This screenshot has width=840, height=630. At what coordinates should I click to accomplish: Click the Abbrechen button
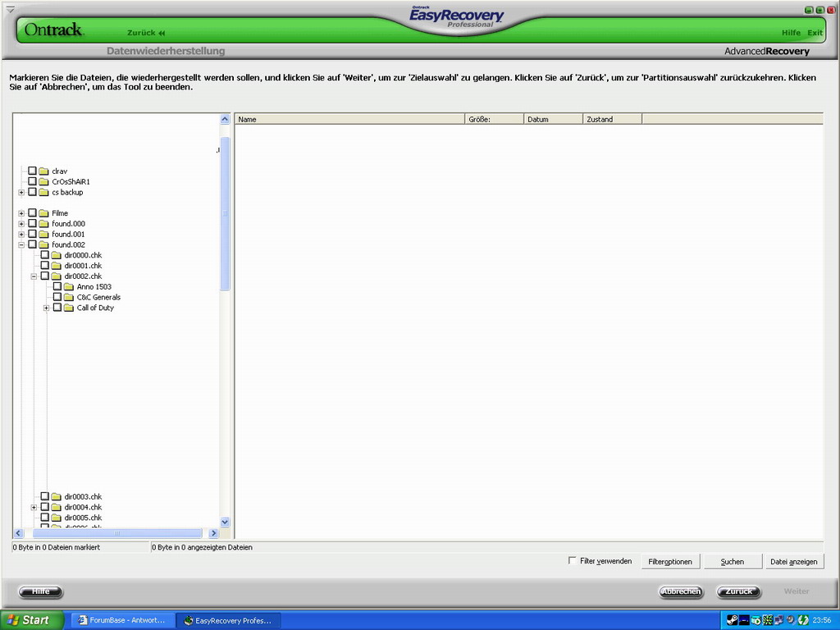(681, 591)
